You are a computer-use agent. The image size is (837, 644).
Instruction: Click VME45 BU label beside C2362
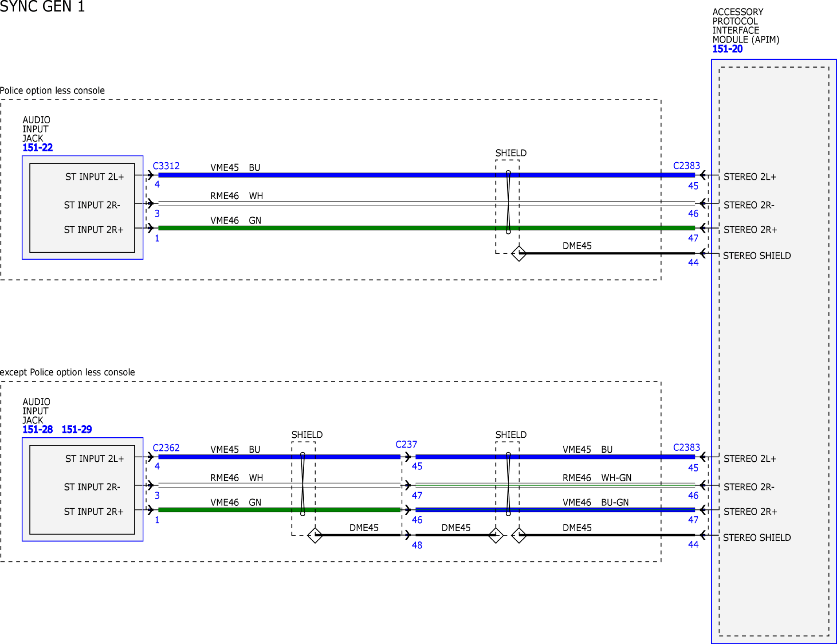235,449
